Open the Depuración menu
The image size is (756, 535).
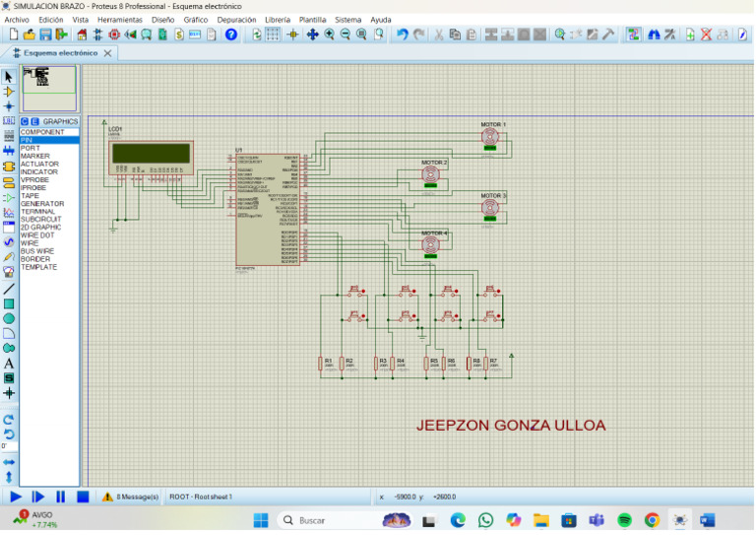coord(236,20)
